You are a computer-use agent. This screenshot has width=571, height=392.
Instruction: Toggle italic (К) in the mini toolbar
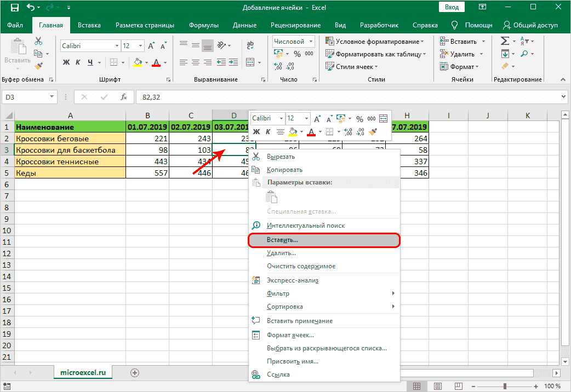click(268, 131)
